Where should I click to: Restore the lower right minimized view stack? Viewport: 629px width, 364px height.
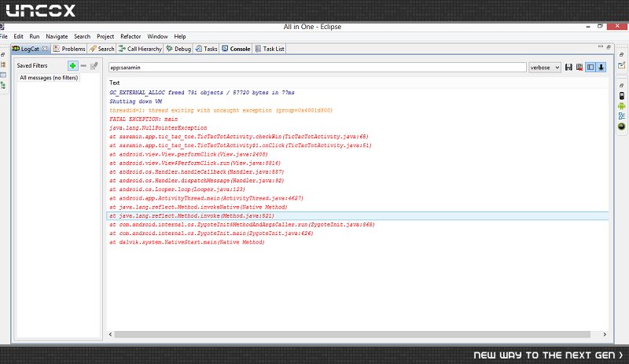click(621, 86)
